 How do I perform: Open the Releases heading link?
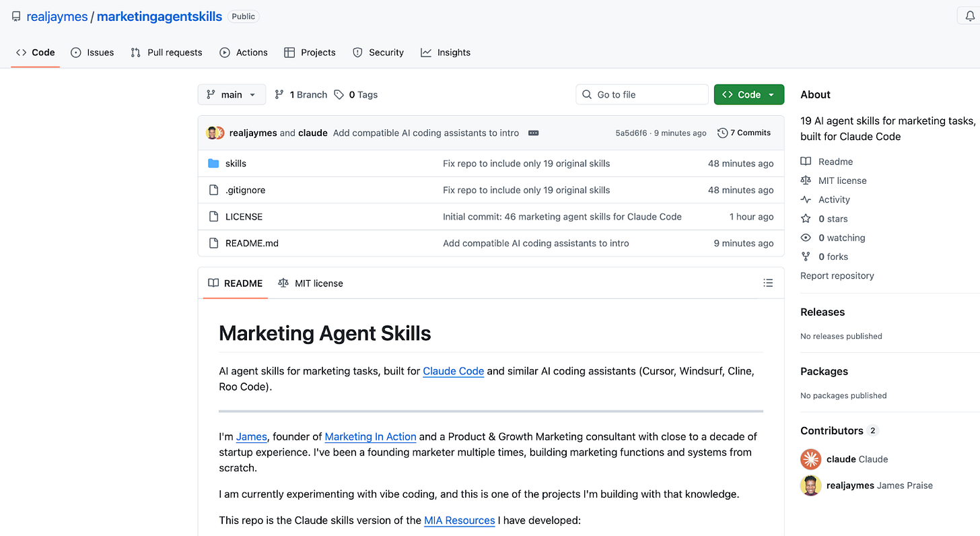[823, 312]
